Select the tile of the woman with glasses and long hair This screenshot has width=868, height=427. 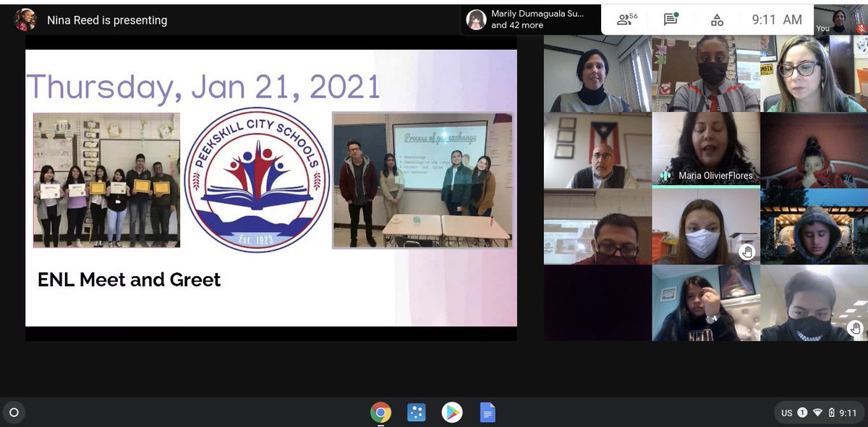(814, 74)
